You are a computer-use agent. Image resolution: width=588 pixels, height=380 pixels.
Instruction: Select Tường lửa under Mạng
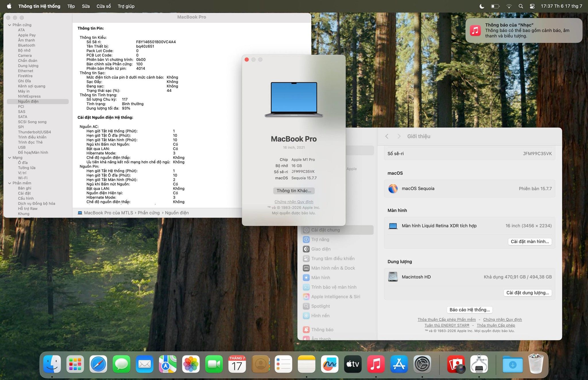[27, 168]
